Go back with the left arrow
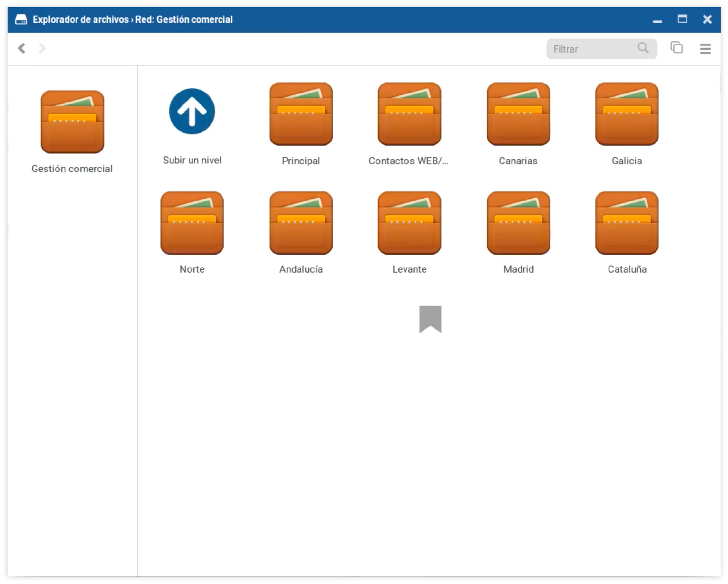Screen dimensions: 728x584 click(x=22, y=48)
